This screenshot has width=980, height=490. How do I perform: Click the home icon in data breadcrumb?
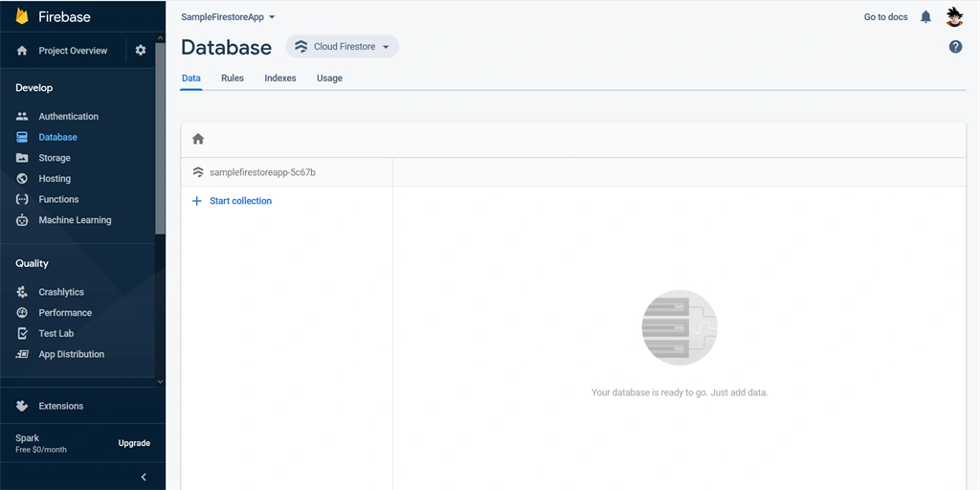tap(198, 139)
